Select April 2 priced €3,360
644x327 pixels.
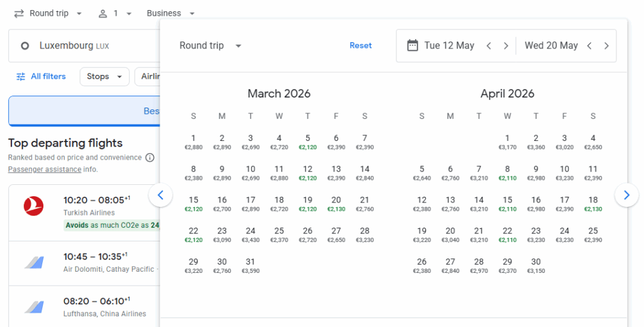[536, 142]
